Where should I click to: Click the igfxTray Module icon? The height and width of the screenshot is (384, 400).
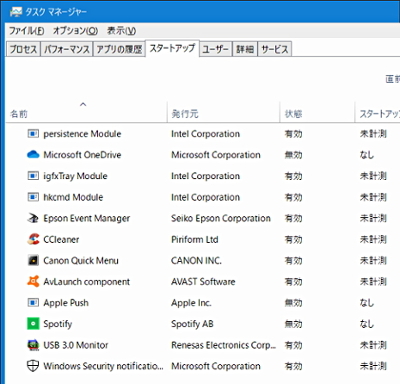(33, 176)
